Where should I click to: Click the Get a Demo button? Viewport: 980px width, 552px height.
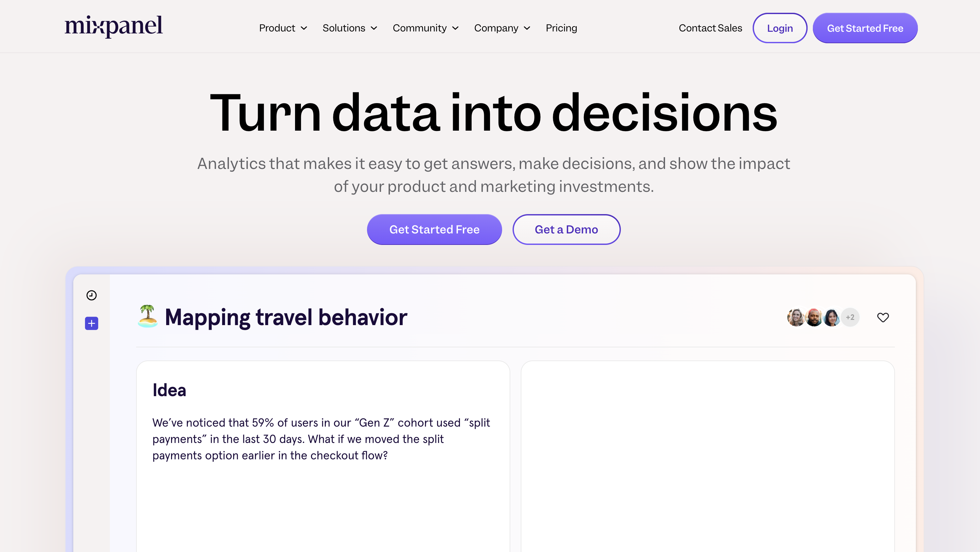click(x=566, y=229)
